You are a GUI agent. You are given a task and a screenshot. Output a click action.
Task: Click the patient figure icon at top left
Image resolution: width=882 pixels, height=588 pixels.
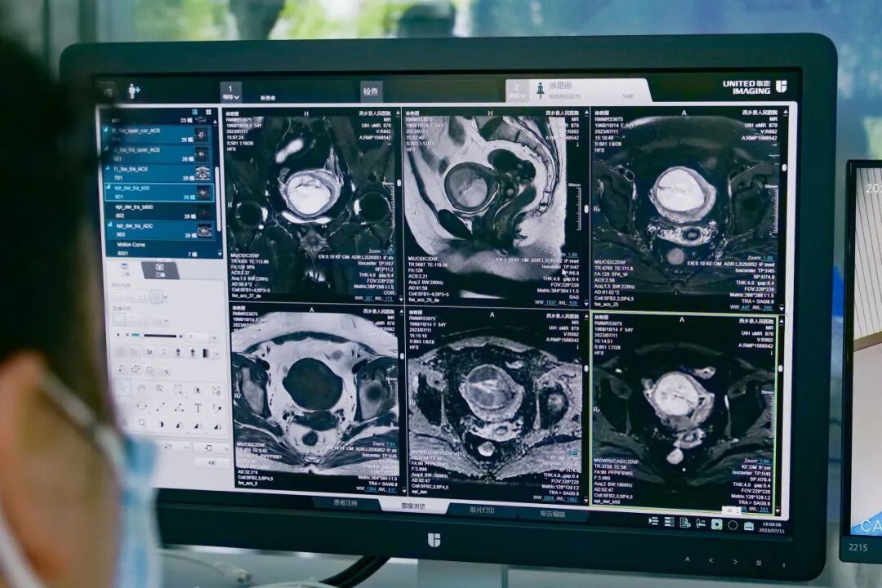[133, 90]
